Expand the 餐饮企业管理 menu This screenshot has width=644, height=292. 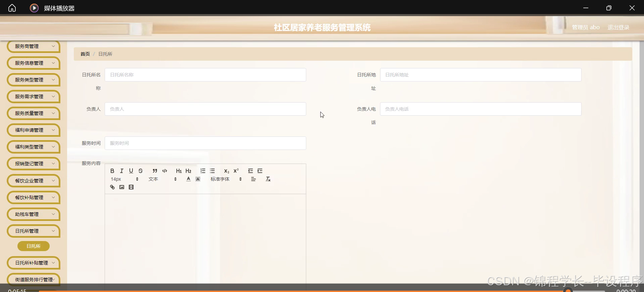click(34, 181)
